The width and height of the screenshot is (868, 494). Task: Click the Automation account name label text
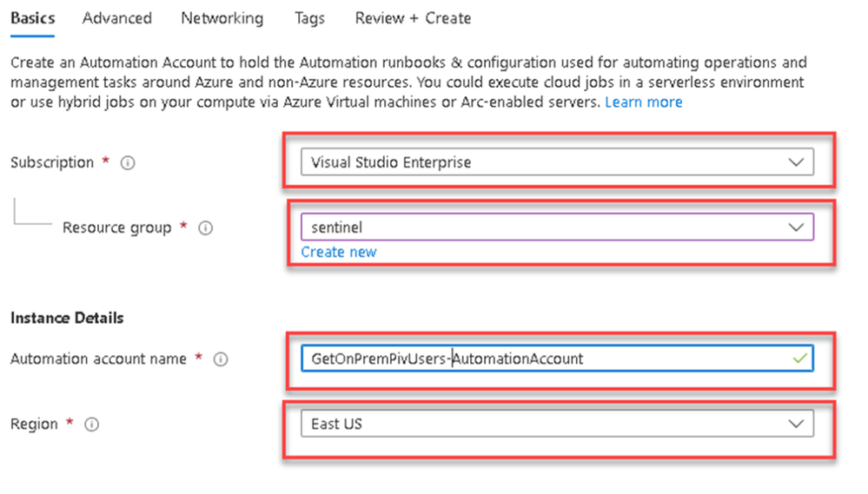[x=98, y=359]
